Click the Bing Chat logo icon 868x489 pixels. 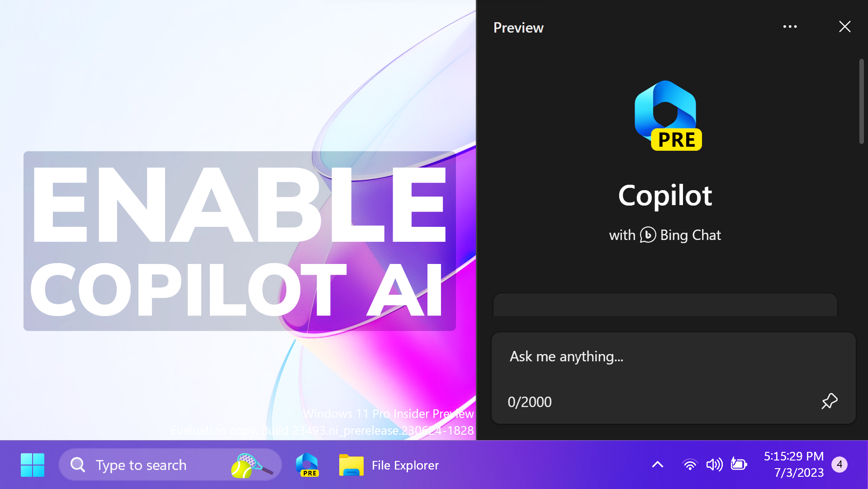(x=648, y=235)
